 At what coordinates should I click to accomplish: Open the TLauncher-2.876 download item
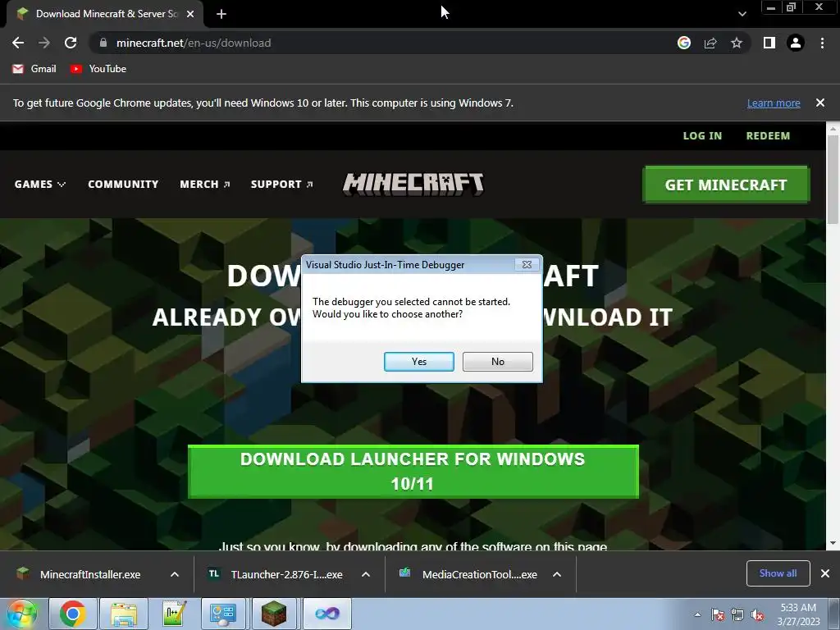[x=276, y=574]
